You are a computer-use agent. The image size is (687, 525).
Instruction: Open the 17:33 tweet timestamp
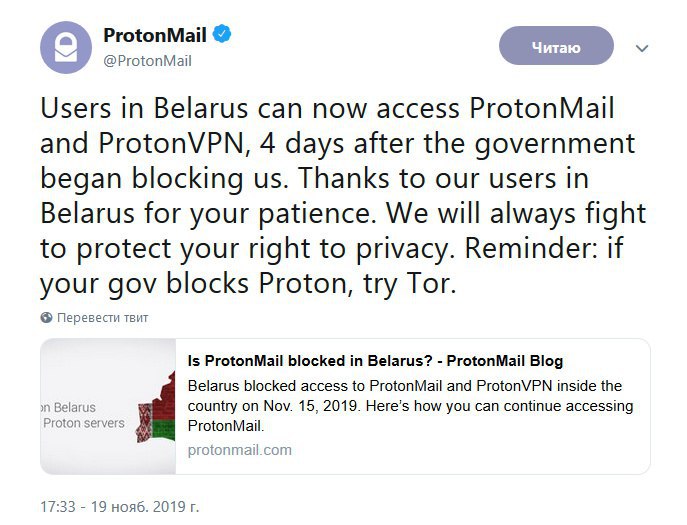(58, 506)
